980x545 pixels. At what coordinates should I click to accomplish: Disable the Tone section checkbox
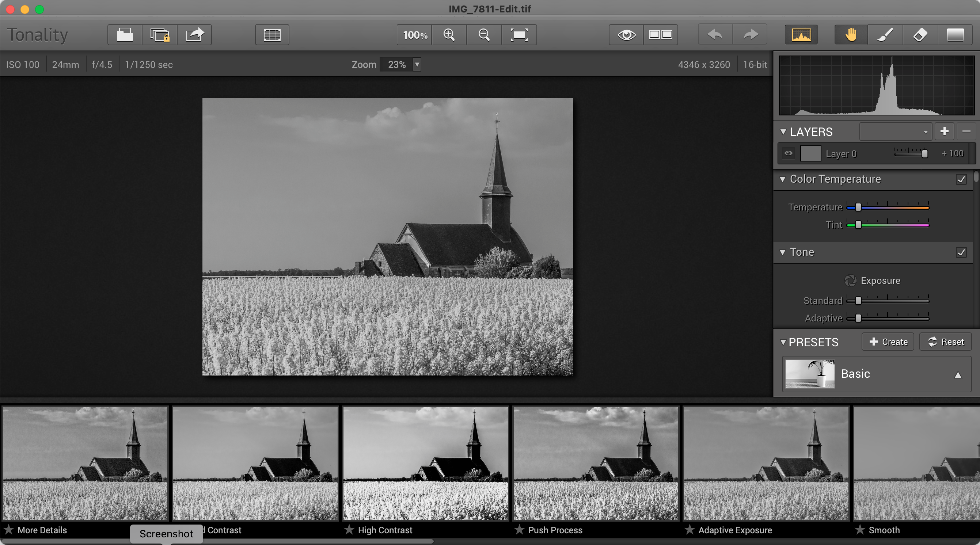point(961,252)
